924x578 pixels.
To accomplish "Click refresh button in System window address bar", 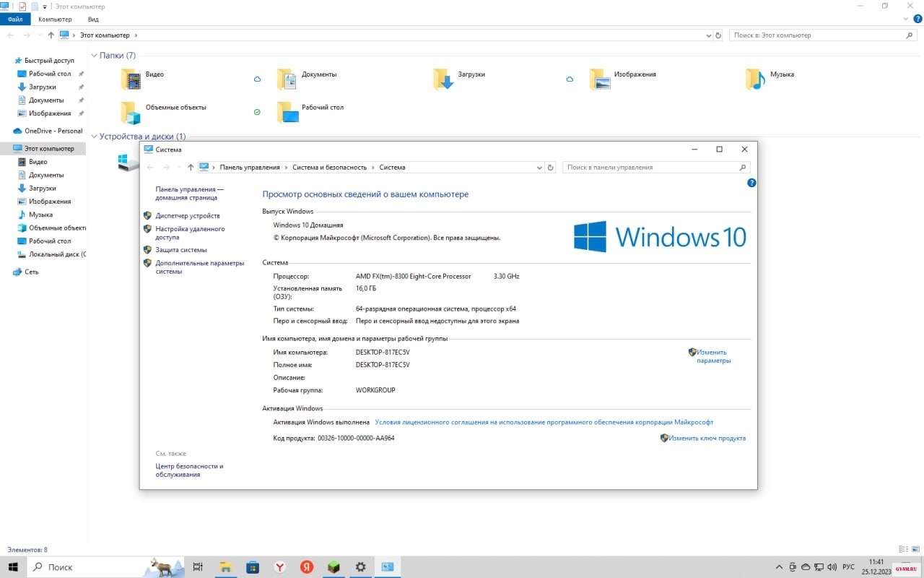I will point(551,168).
